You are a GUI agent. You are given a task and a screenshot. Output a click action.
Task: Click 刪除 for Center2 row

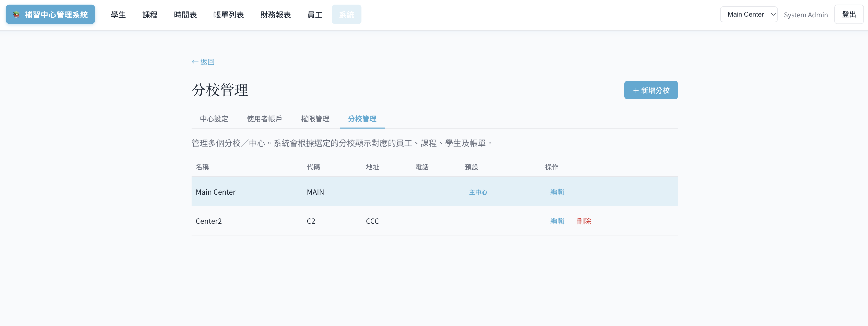[584, 221]
